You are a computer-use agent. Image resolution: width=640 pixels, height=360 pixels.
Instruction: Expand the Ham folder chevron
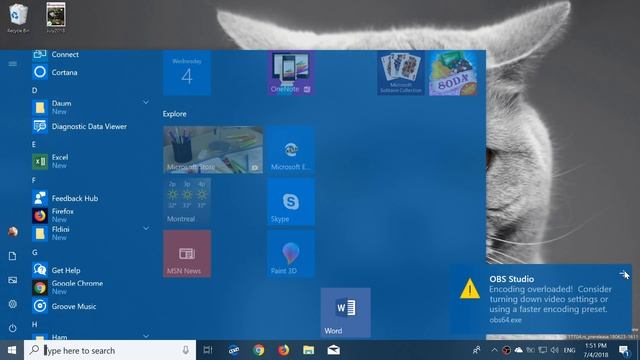146,336
